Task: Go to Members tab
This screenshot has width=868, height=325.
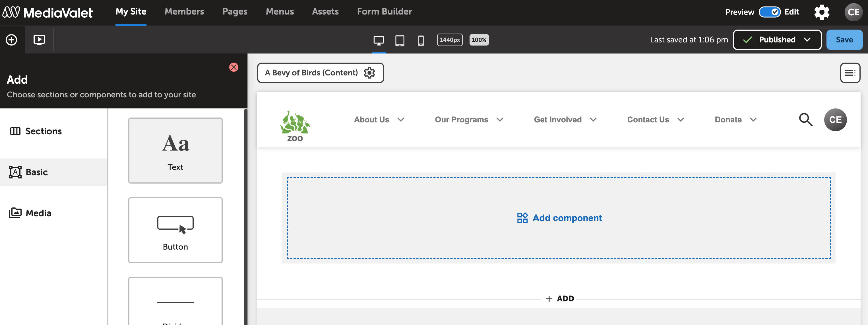Action: tap(184, 12)
